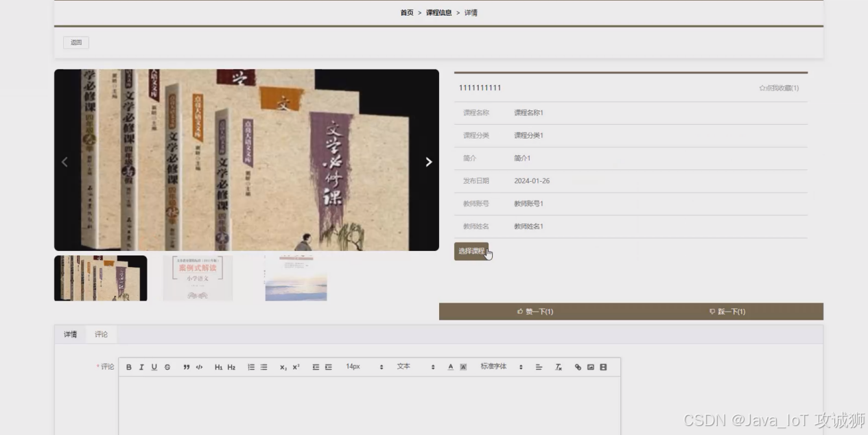Go to previous carousel image
Viewport: 868px width, 435px height.
tap(65, 162)
